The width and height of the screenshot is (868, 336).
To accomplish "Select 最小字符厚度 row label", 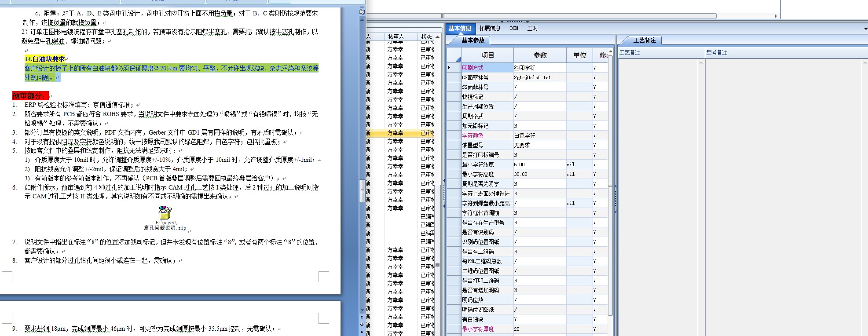I will tap(487, 329).
